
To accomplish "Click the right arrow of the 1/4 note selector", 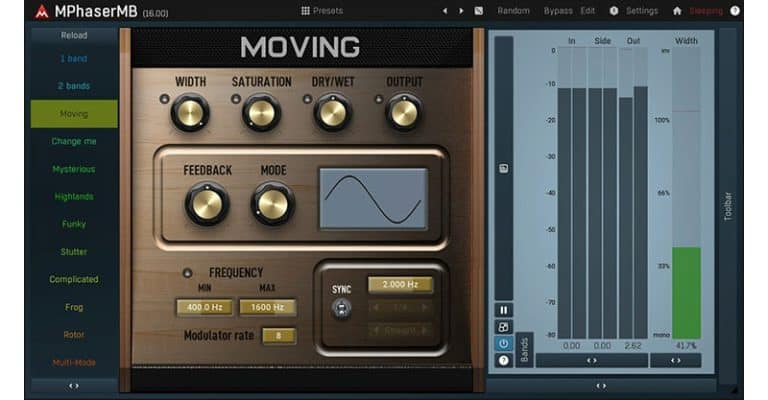I will point(425,307).
